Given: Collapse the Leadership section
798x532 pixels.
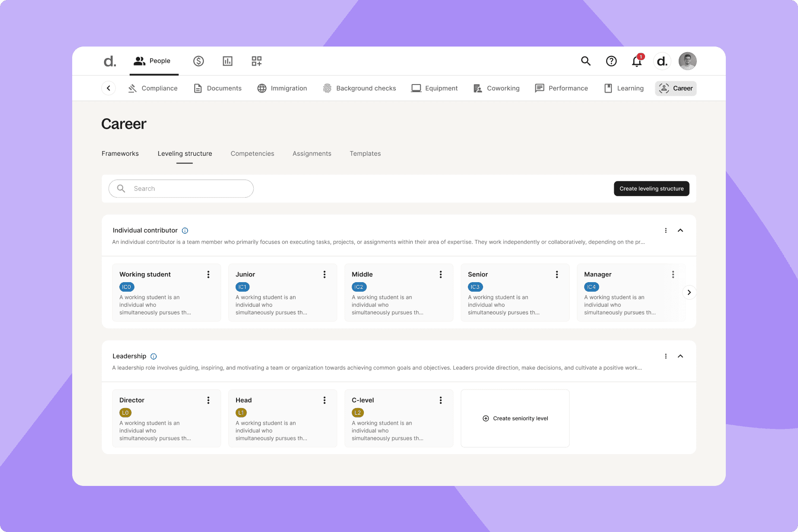Looking at the screenshot, I should [680, 356].
